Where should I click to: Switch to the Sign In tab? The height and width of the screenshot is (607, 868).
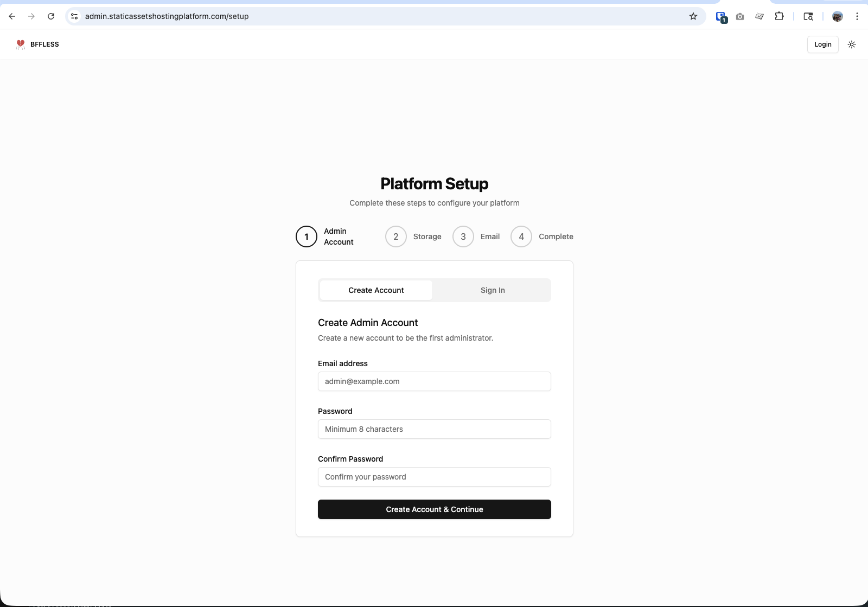click(x=493, y=290)
